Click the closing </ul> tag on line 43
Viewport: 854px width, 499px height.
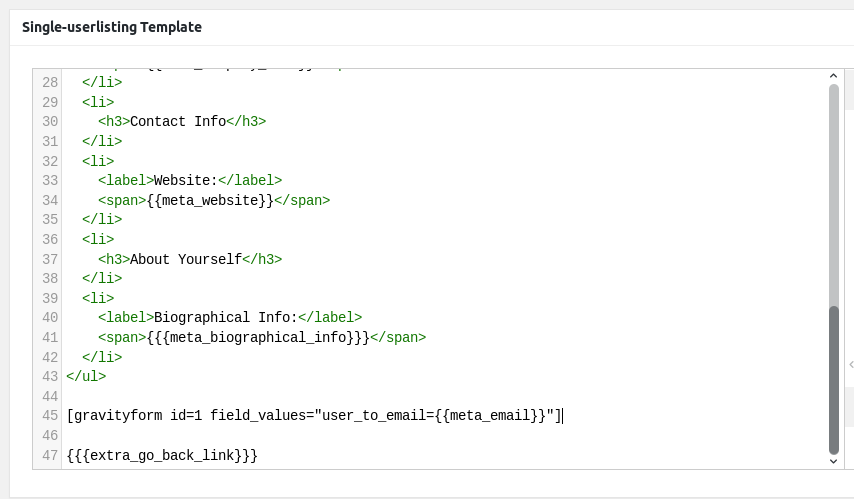pos(86,377)
